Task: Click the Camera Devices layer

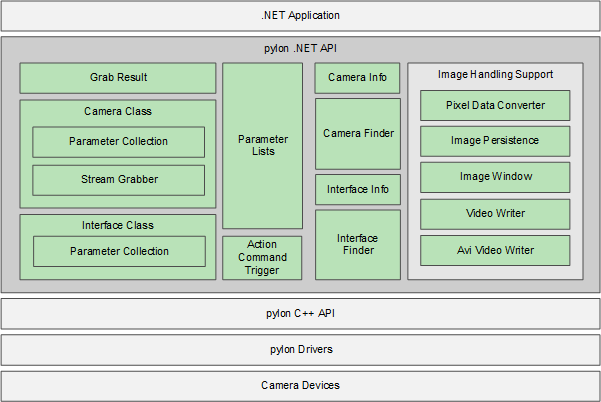Action: point(300,386)
